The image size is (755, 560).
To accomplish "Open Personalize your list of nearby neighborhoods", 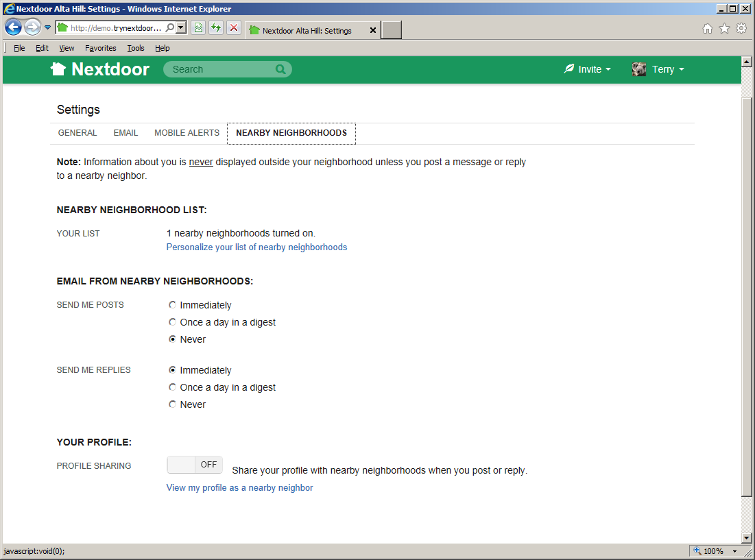I will point(256,247).
